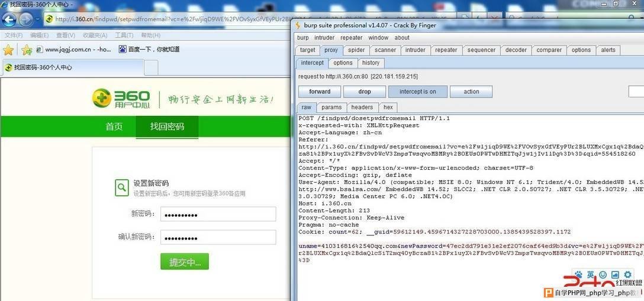Focus the 确认新密码 password field
Image resolution: width=644 pixels, height=301 pixels.
pyautogui.click(x=218, y=238)
